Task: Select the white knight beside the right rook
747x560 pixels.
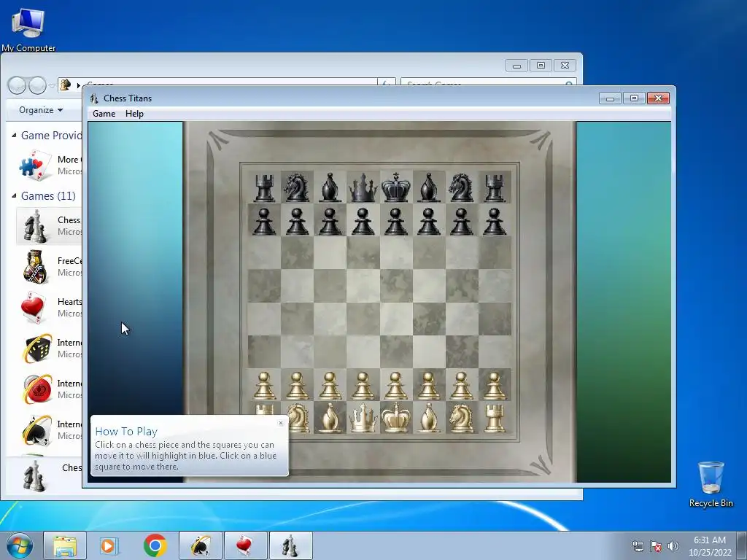Action: coord(461,418)
